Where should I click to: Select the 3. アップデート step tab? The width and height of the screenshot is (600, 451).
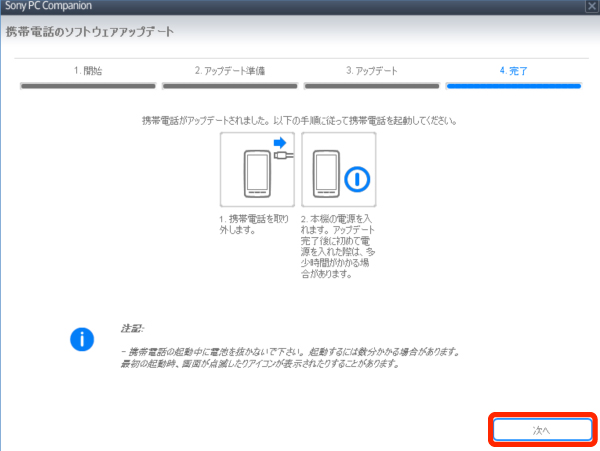(371, 71)
